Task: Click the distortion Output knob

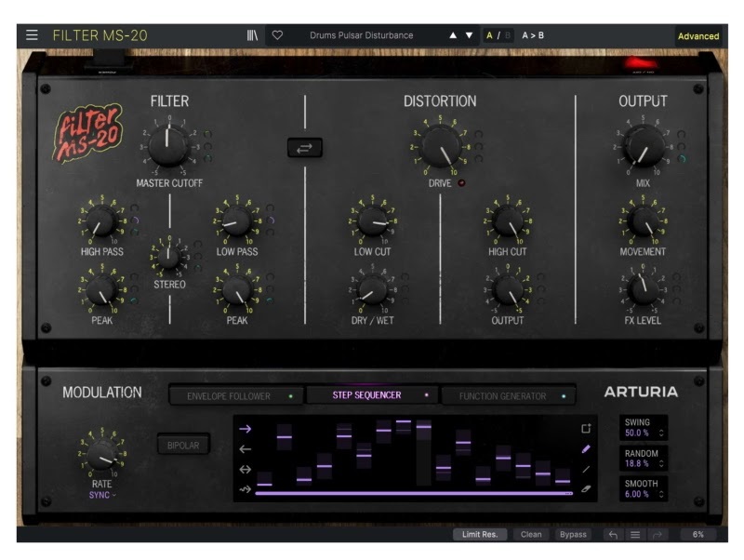Action: [x=508, y=290]
